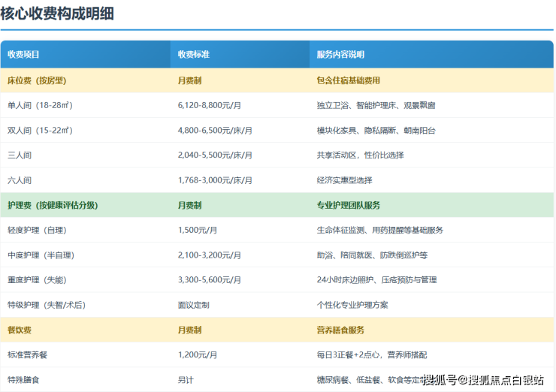Click the 标准营养餐 1,200元/月 price cell
Screen dimensions: 556x392
198,354
